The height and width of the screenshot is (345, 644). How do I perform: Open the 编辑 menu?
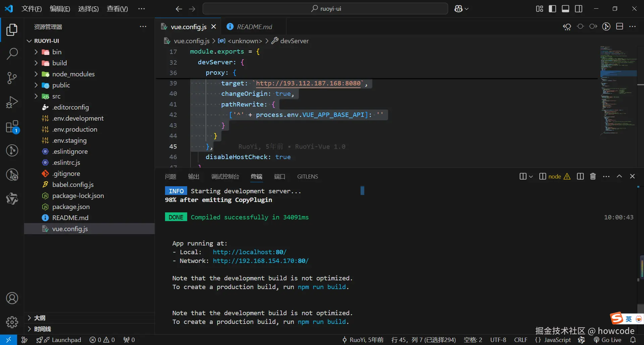[60, 9]
